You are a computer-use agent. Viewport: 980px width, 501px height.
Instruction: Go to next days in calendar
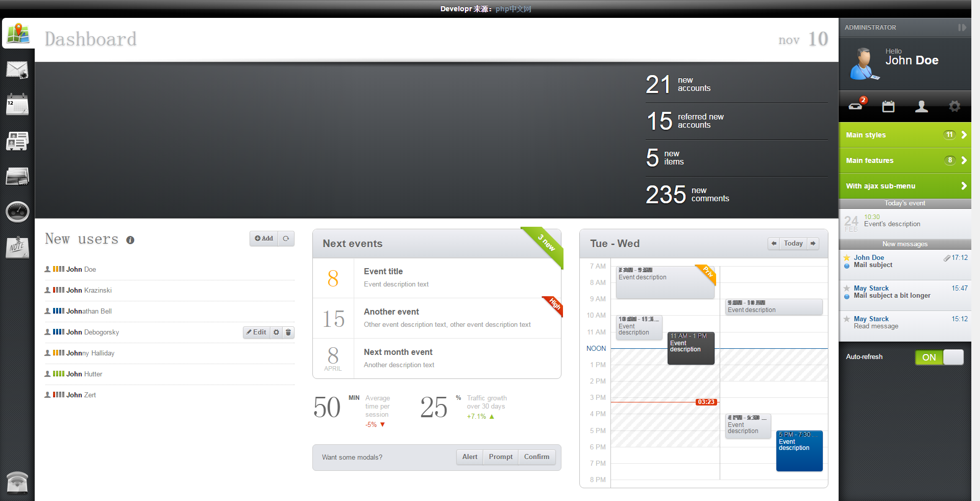click(813, 244)
